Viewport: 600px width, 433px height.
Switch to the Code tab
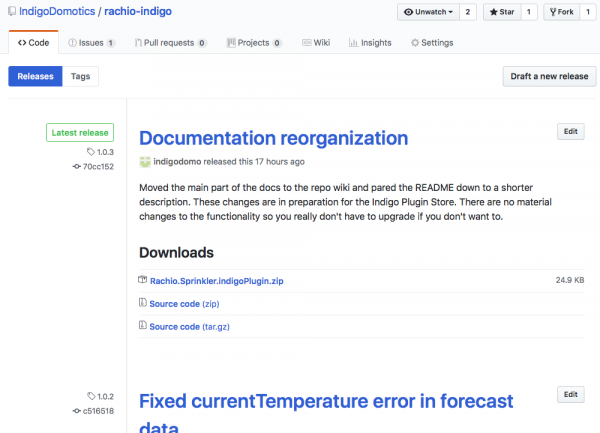34,42
